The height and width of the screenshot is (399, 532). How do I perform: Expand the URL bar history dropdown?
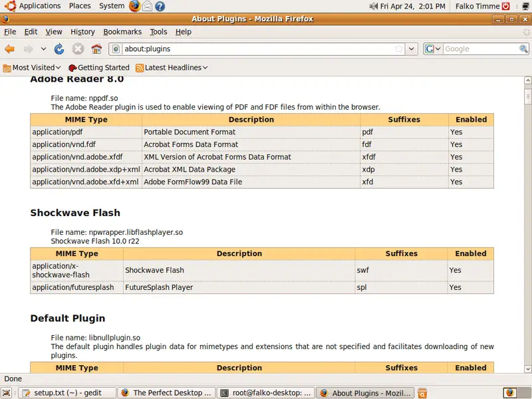coord(411,49)
